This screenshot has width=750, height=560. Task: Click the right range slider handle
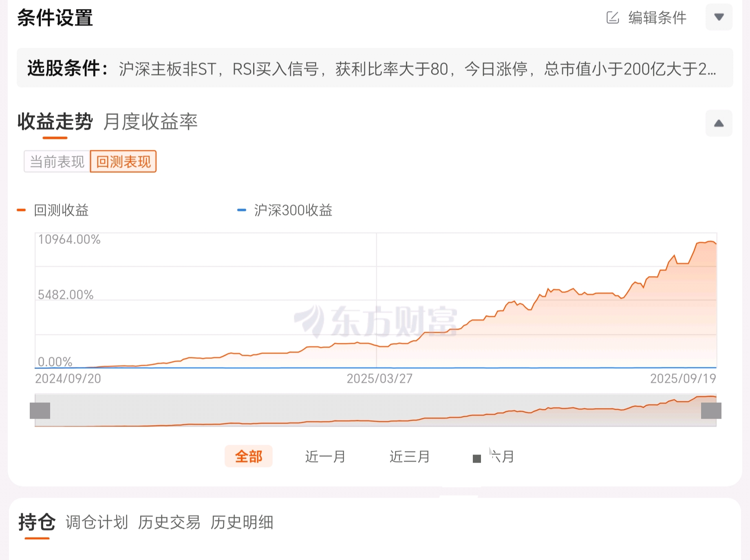click(x=711, y=411)
